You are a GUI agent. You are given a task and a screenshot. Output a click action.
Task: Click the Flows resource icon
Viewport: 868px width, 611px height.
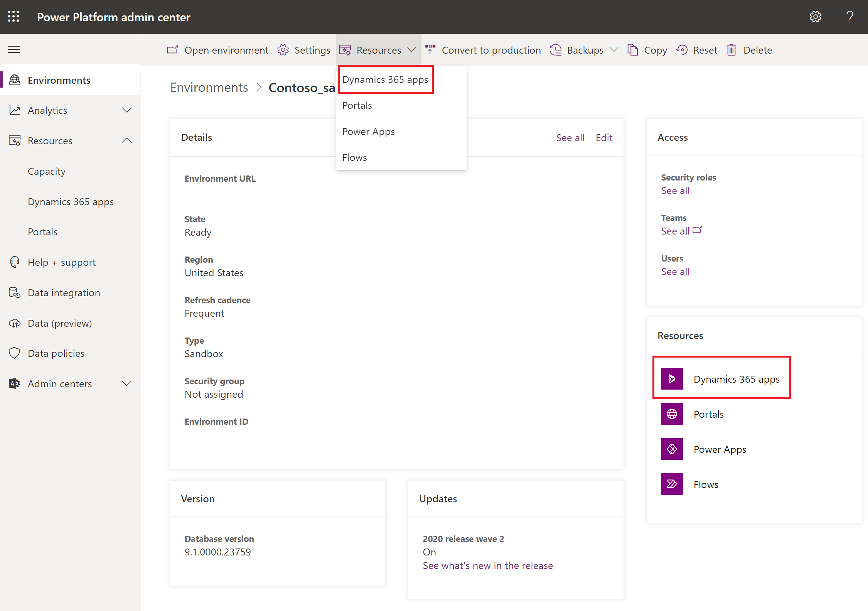[x=672, y=484]
